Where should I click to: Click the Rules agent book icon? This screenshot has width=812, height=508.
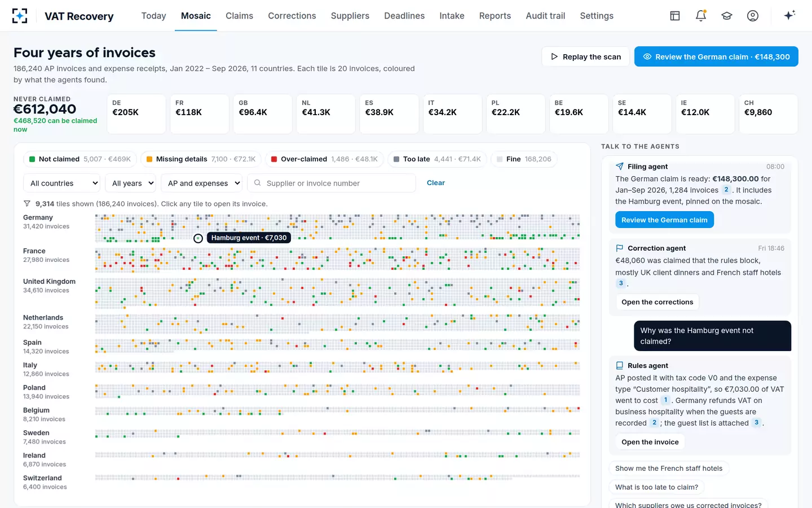[x=620, y=366]
